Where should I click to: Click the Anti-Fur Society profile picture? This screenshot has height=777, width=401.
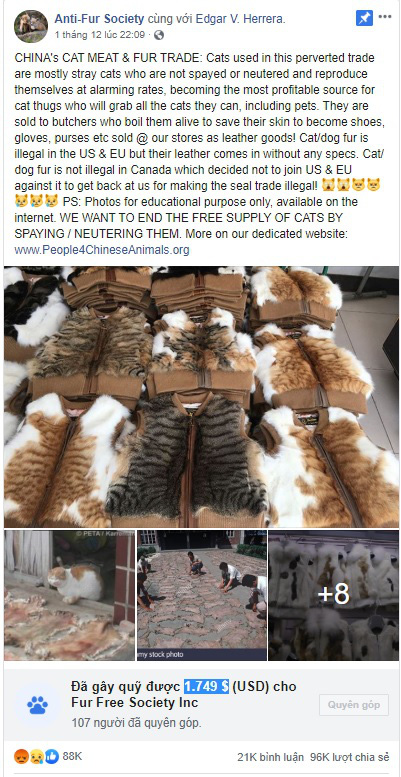(x=31, y=26)
